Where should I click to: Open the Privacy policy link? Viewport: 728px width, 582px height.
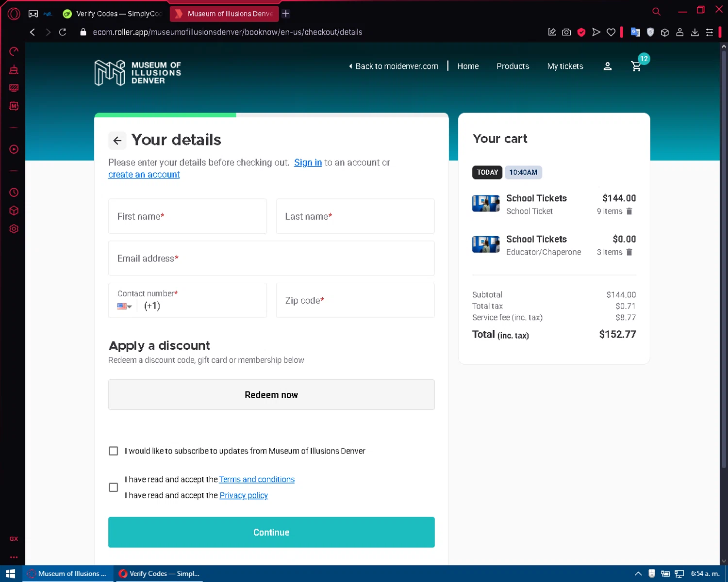tap(244, 495)
